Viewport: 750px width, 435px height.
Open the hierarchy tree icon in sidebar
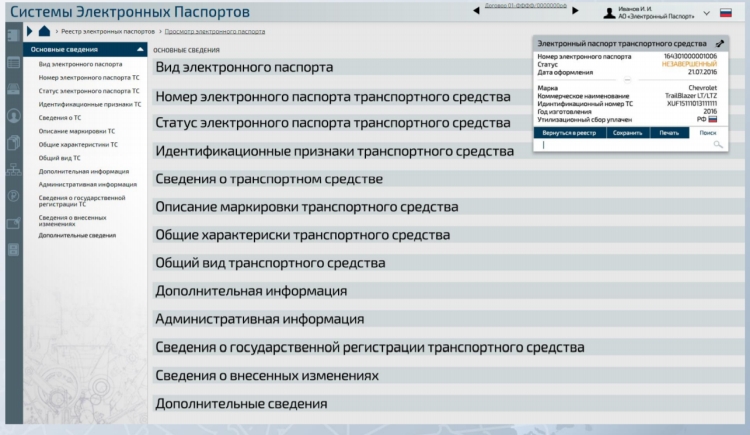click(13, 169)
